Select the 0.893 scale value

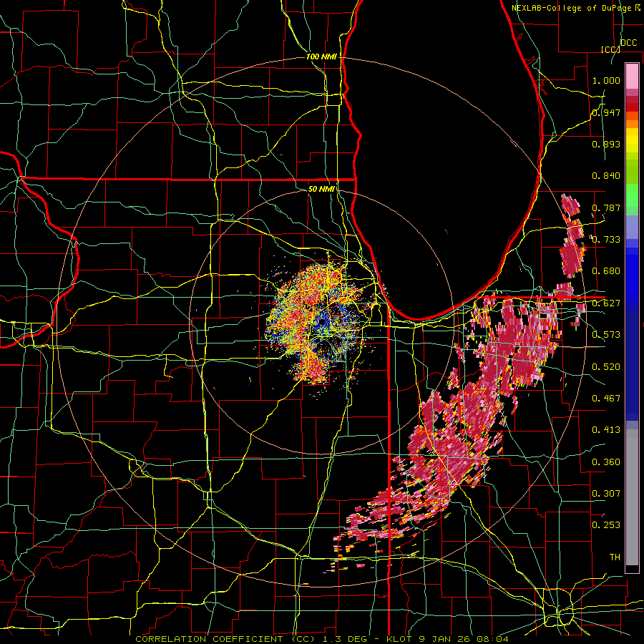tap(606, 144)
